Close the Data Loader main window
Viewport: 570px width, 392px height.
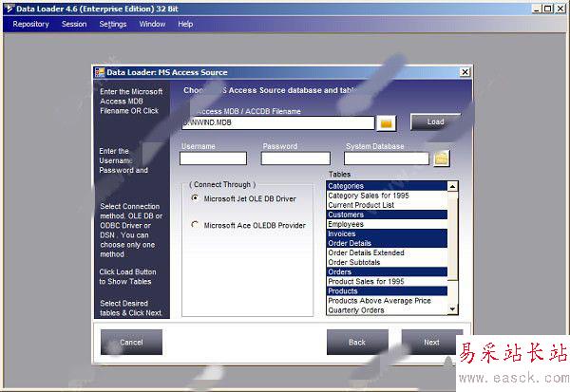(560, 9)
